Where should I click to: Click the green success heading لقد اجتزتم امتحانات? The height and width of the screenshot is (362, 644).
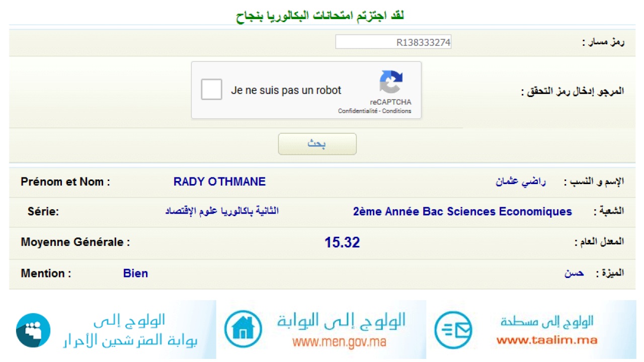coord(320,15)
